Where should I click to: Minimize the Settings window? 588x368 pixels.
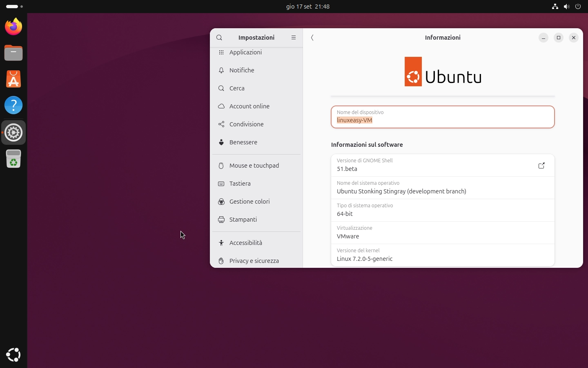[543, 38]
